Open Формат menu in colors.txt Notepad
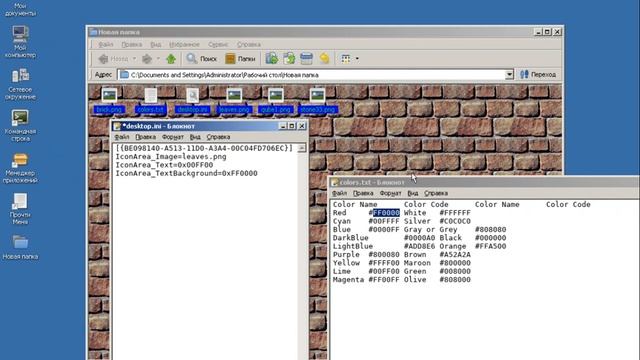 [x=390, y=193]
